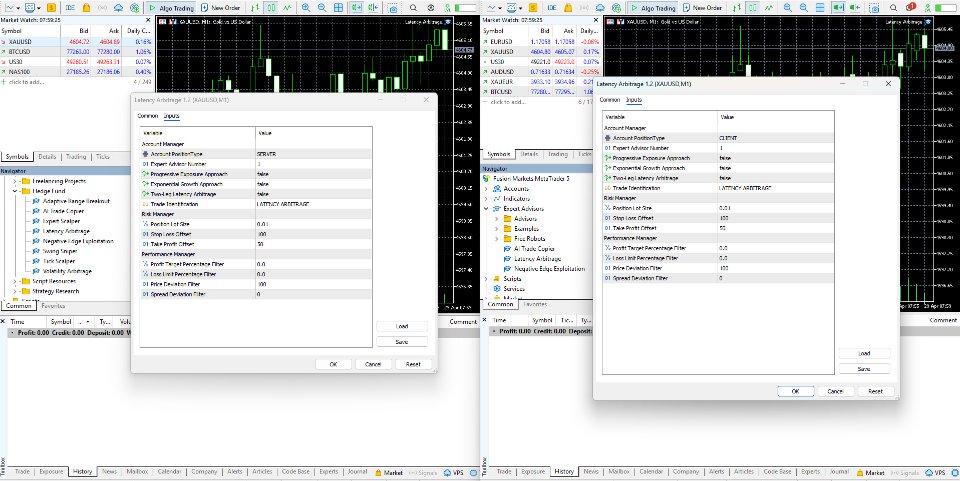The image size is (960, 481).
Task: Switch to Common tab in right dialog
Action: [609, 100]
